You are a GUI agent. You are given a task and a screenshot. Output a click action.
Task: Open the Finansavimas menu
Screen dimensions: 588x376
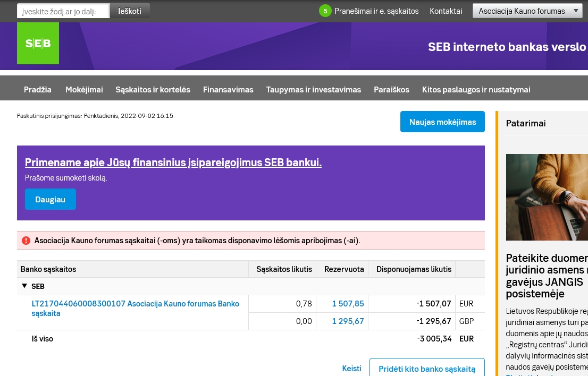point(228,90)
